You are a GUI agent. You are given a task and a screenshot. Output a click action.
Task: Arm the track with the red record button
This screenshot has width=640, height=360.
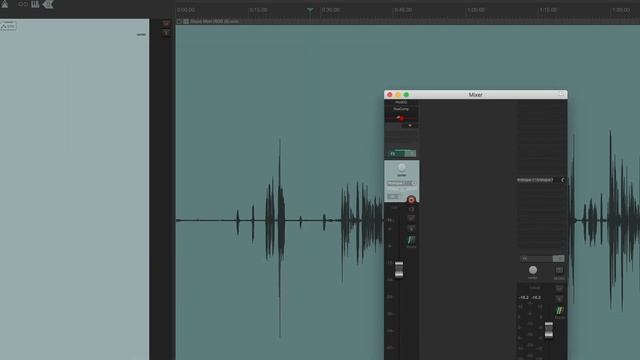[x=411, y=200]
